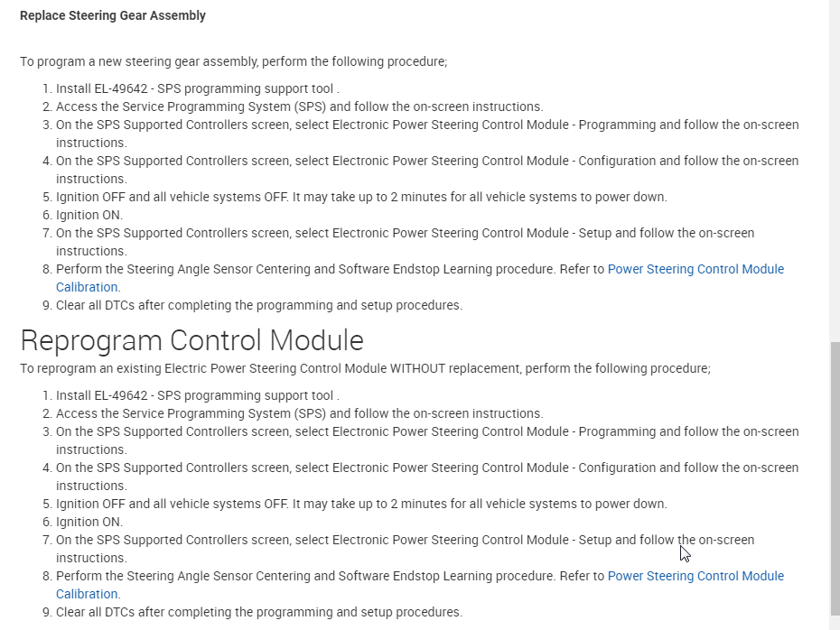The width and height of the screenshot is (840, 630).
Task: Click the Ignition OFF step in the Reprogram Control Module list
Action: coord(361,504)
